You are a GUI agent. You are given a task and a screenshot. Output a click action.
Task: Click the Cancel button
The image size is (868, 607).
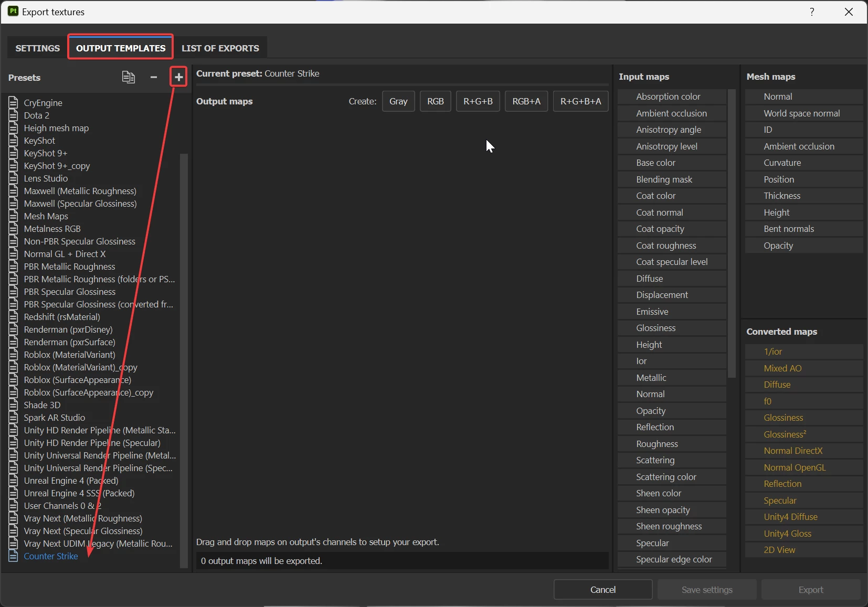click(603, 590)
